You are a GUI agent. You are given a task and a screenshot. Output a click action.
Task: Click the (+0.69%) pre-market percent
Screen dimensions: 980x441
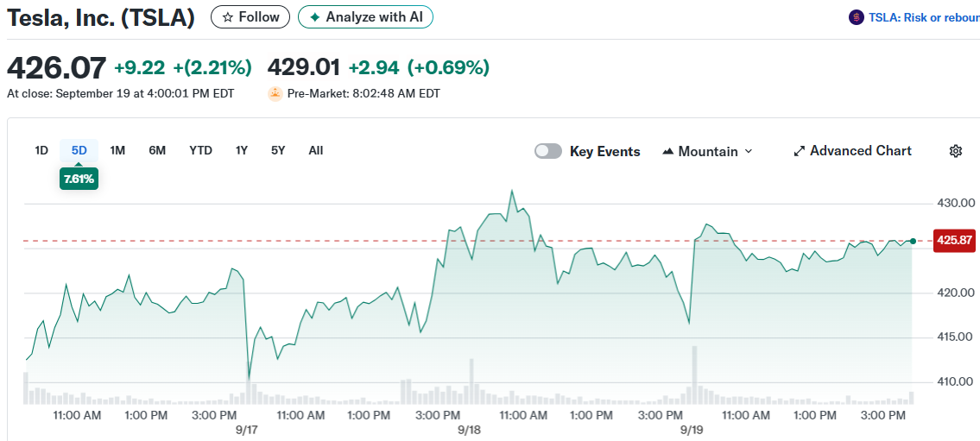(449, 67)
